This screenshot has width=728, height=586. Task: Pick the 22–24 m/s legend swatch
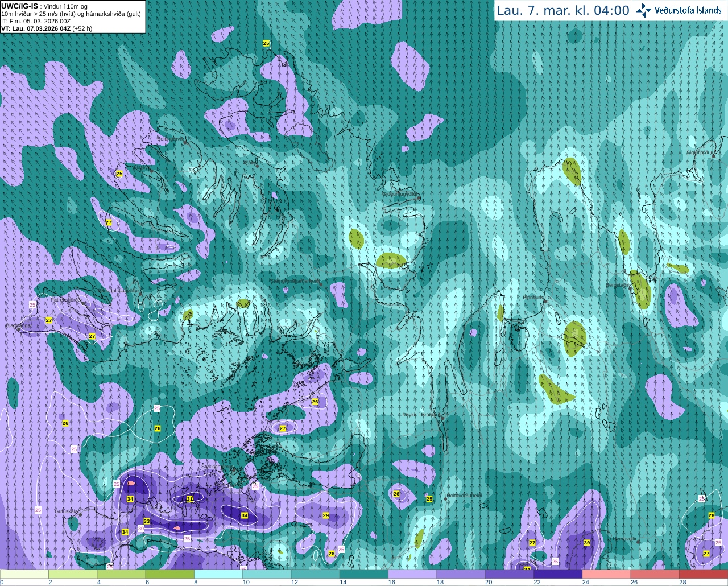point(558,574)
